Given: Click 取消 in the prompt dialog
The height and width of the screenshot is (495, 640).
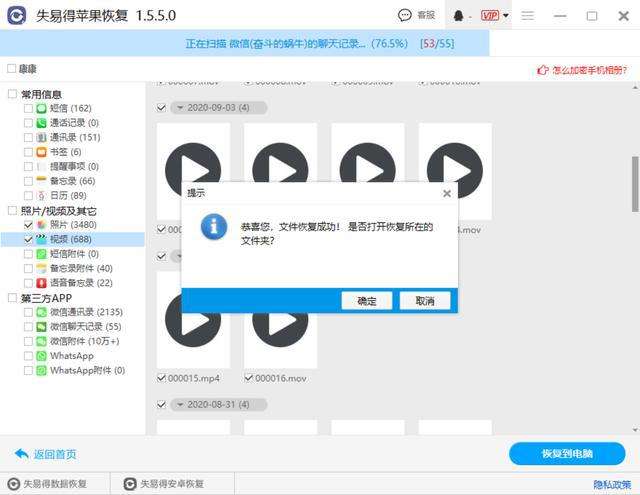Looking at the screenshot, I should [x=425, y=301].
